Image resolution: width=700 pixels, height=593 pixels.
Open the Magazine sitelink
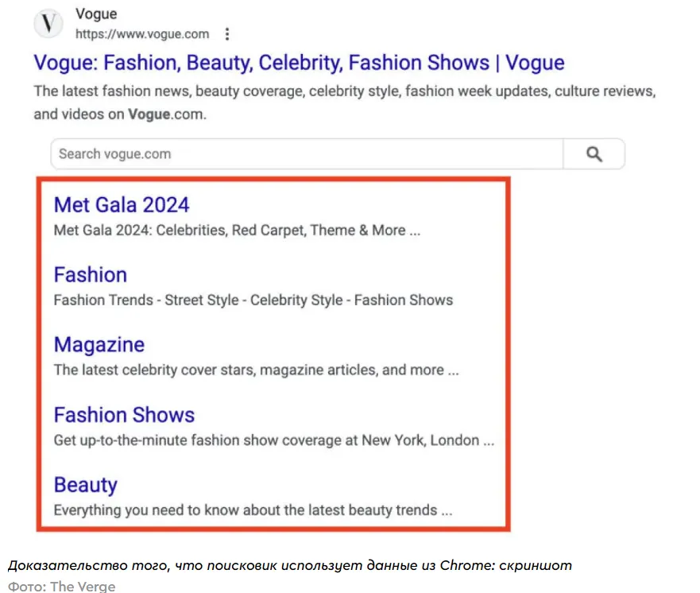coord(99,345)
